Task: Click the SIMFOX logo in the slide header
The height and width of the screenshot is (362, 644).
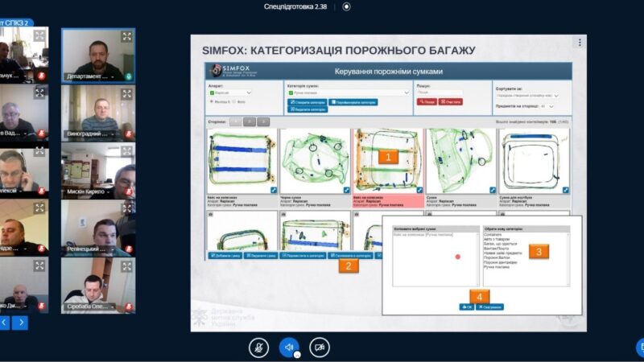Action: coord(233,71)
